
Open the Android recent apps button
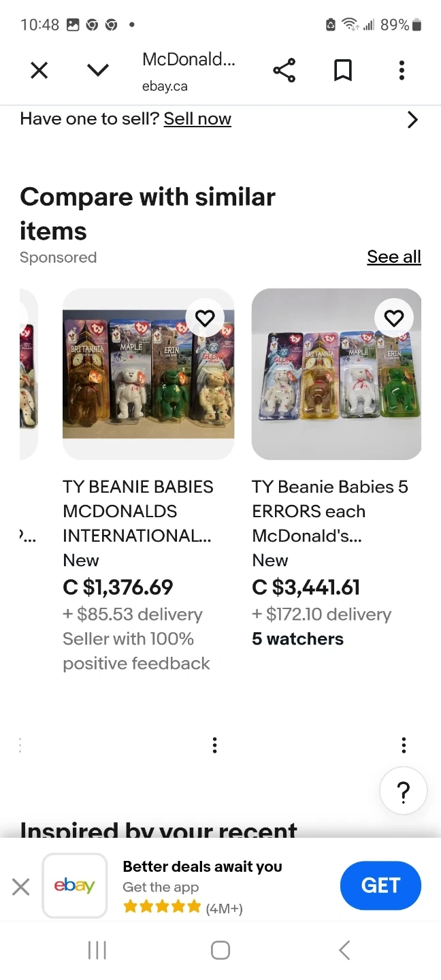click(97, 950)
